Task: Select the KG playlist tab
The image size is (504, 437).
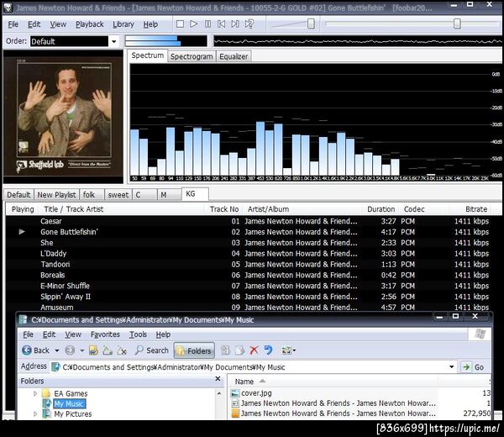Action: pyautogui.click(x=195, y=194)
